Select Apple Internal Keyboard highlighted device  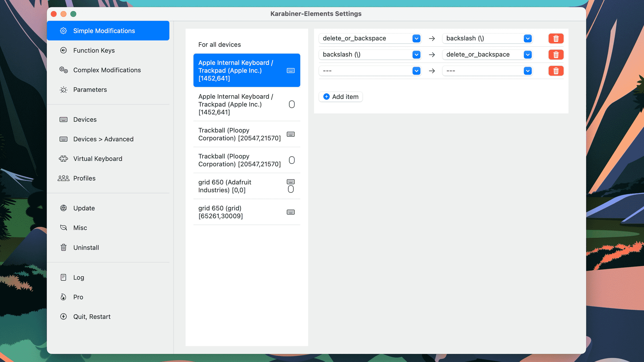[246, 70]
